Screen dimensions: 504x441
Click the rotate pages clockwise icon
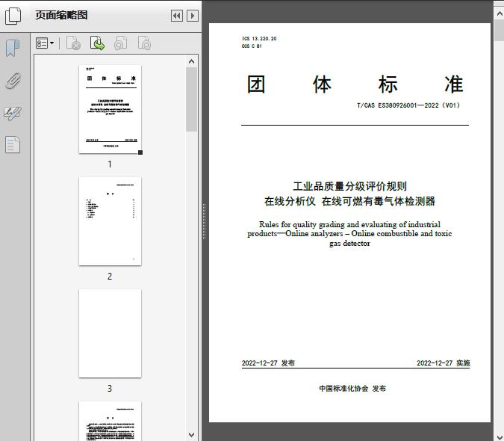(144, 43)
